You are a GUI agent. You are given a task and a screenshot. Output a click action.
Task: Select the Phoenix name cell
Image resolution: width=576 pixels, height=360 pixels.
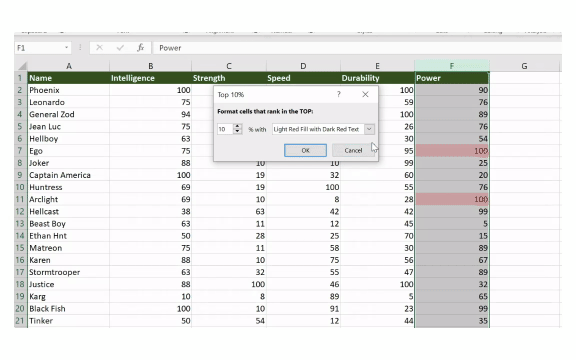tap(69, 90)
